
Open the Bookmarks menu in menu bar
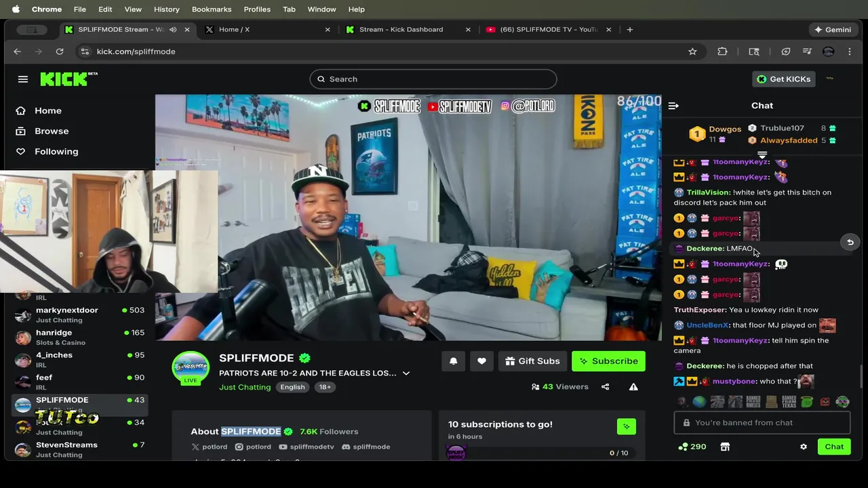[212, 9]
